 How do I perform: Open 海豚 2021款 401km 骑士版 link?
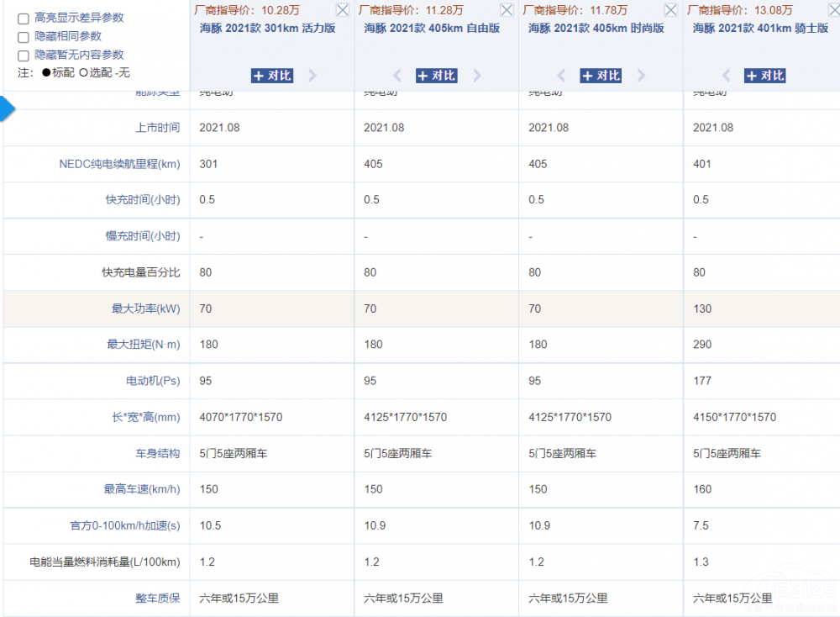click(760, 28)
